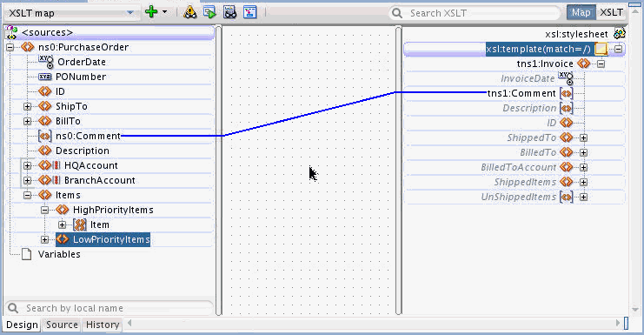Select the target Description element icon

[567, 108]
